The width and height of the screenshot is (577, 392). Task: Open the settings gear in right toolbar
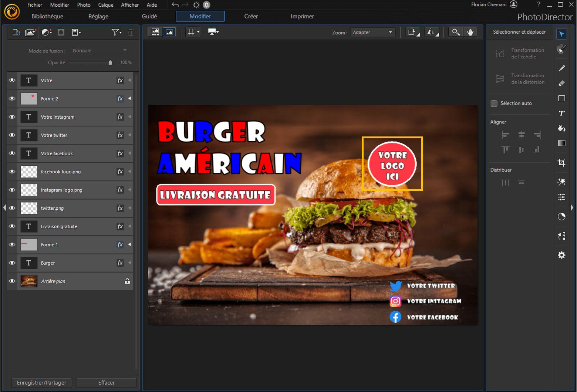(x=561, y=255)
